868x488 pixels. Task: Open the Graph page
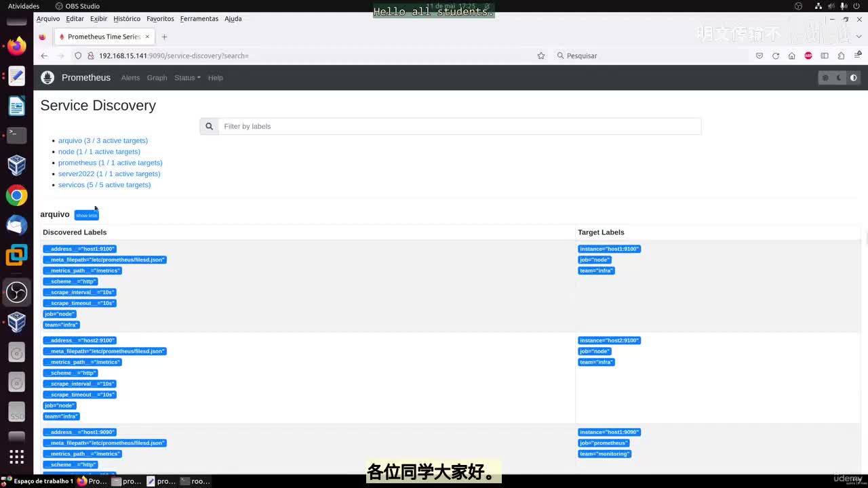click(x=157, y=78)
